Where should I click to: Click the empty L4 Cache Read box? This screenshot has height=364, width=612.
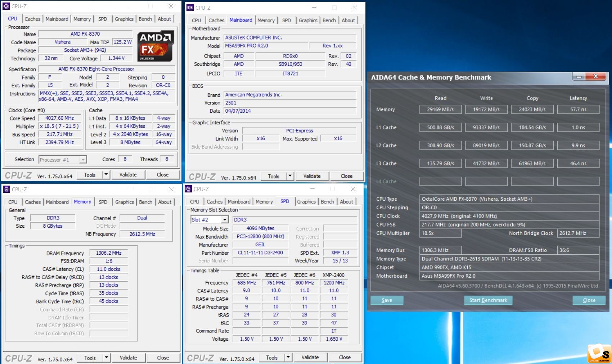(440, 181)
